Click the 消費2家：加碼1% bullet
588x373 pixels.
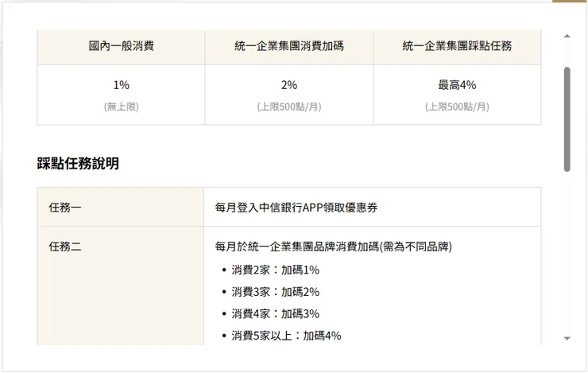click(x=276, y=270)
